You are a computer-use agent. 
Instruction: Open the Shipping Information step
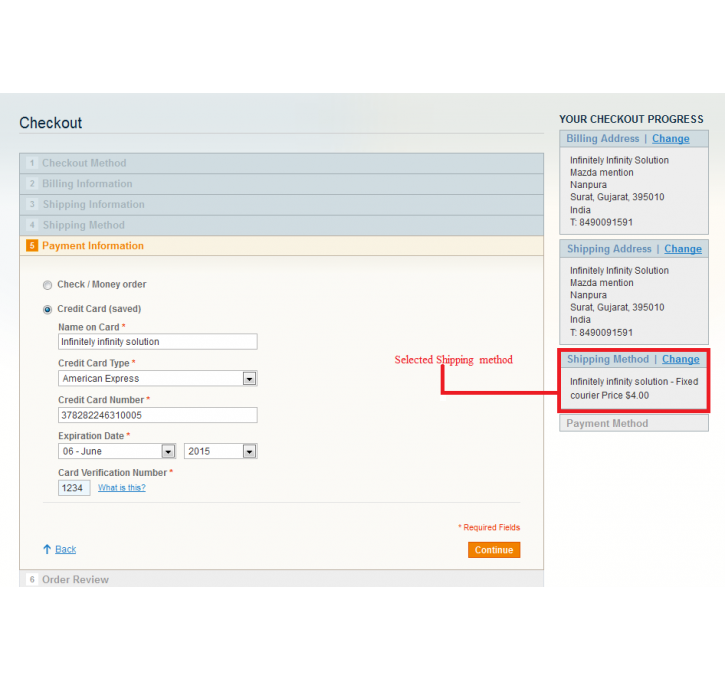click(93, 205)
